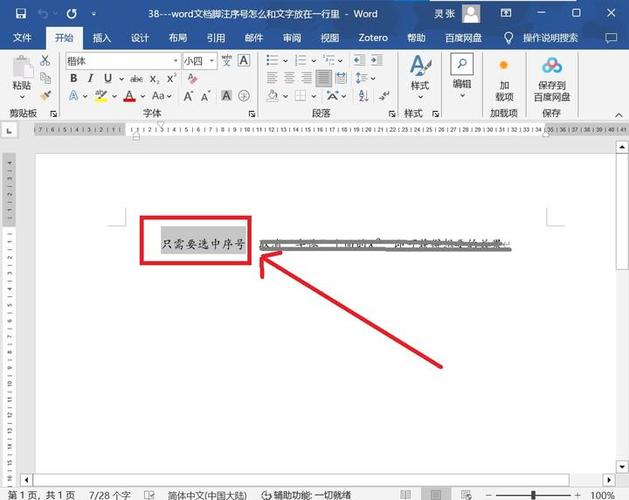629x500 pixels.
Task: Open the 文件 menu
Action: coord(22,38)
